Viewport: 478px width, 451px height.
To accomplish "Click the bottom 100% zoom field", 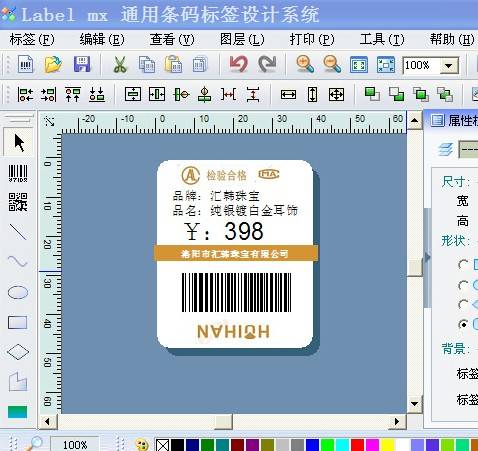I will click(x=75, y=444).
